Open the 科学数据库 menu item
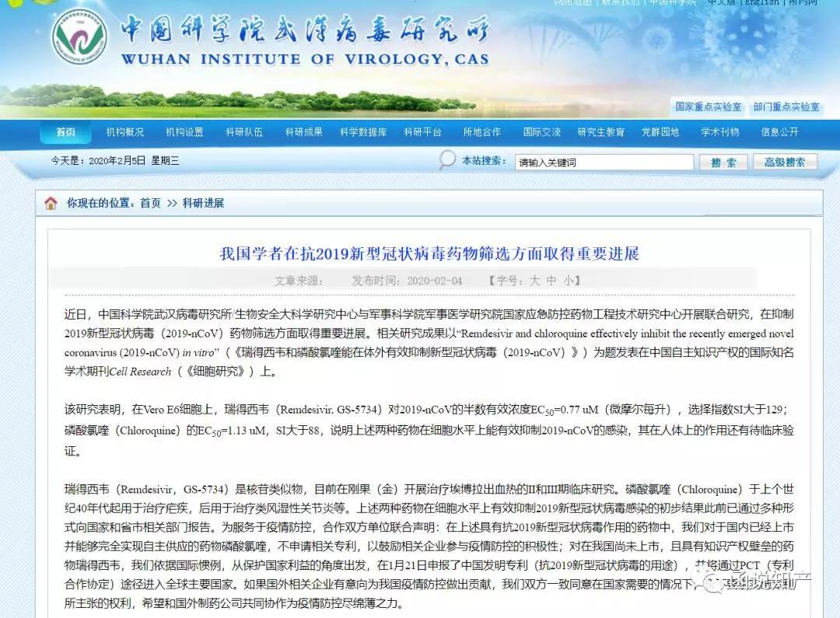The height and width of the screenshot is (618, 840). [363, 131]
